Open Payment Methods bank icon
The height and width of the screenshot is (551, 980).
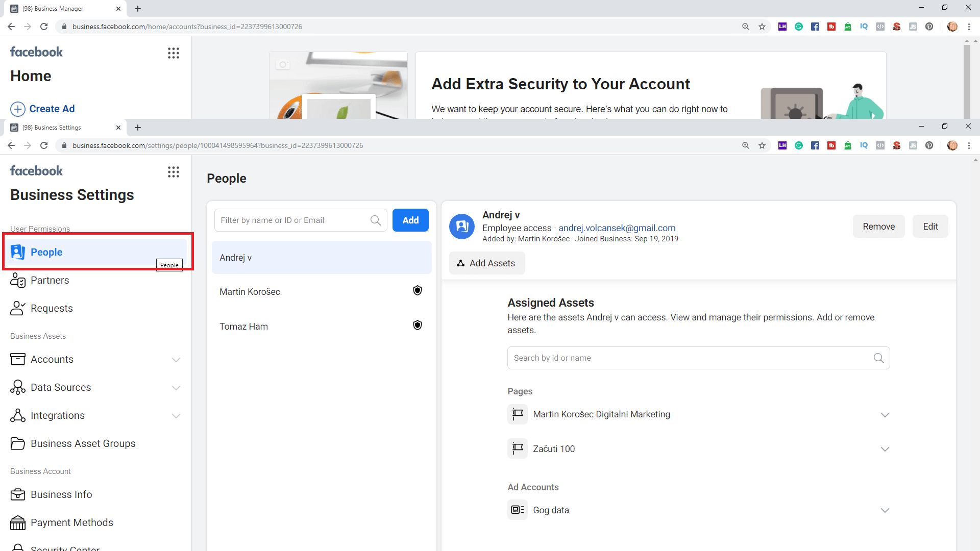18,522
